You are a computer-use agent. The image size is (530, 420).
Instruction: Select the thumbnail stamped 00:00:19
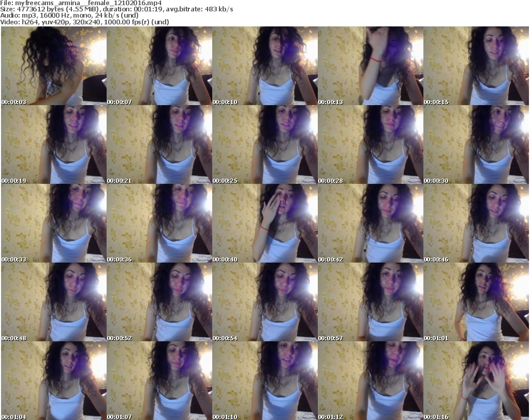(54, 144)
